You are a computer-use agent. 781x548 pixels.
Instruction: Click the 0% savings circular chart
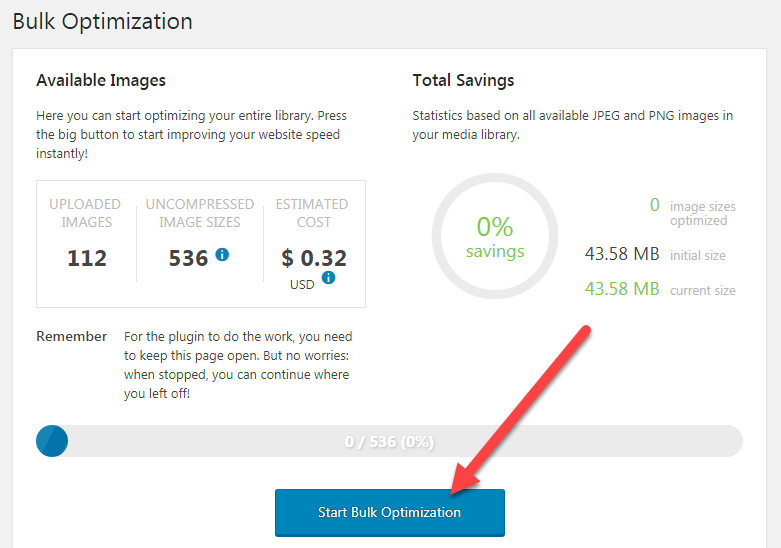[x=494, y=236]
